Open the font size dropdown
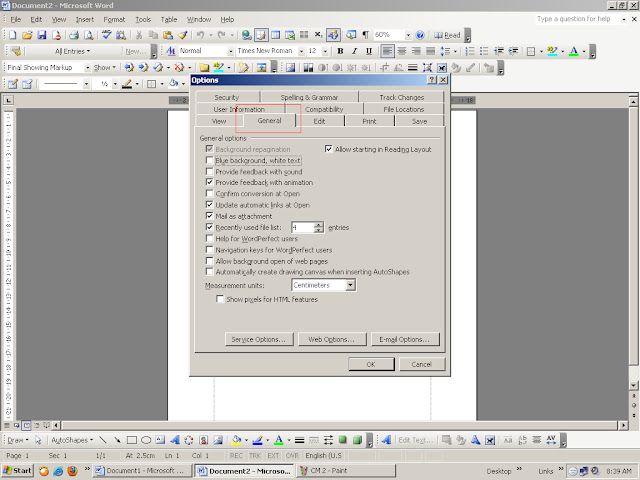 click(x=325, y=51)
